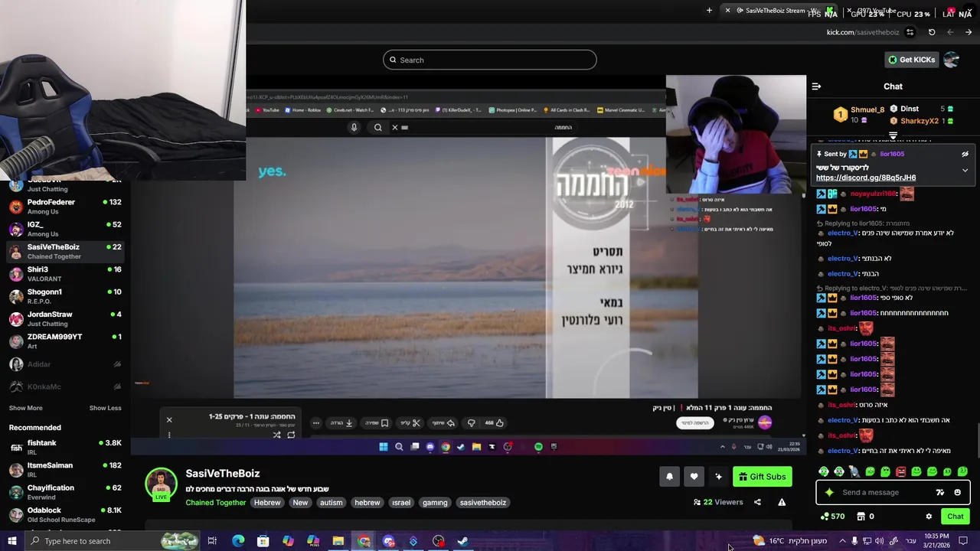Open Steam from the taskbar
The height and width of the screenshot is (551, 980).
[463, 541]
